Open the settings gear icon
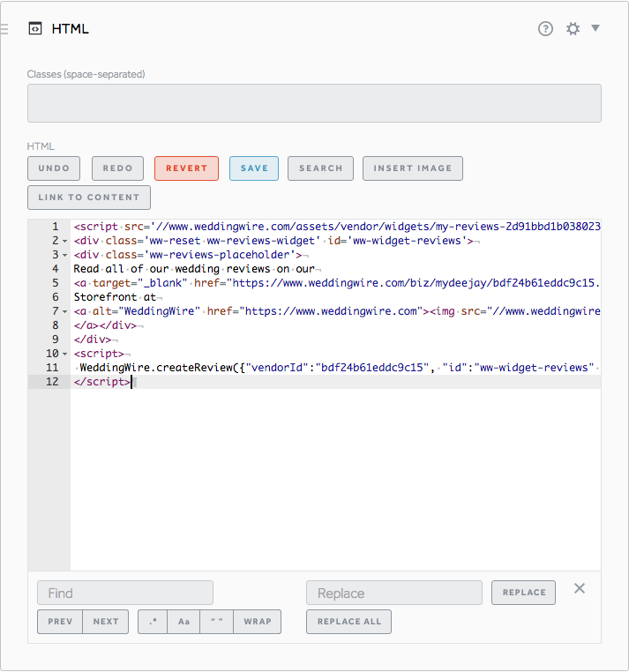Screen dimensions: 629x672 (573, 28)
